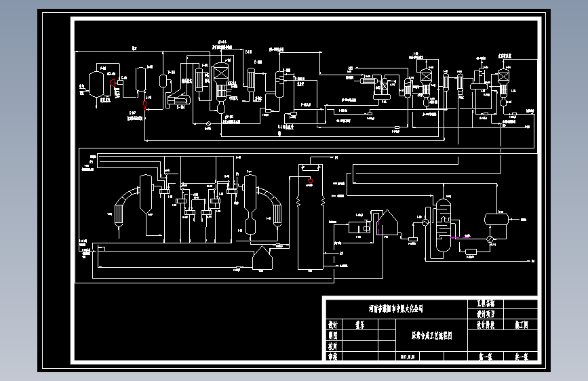This screenshot has height=381, width=588.
Task: Click the tall internals column at the lower right
Action: point(444,225)
